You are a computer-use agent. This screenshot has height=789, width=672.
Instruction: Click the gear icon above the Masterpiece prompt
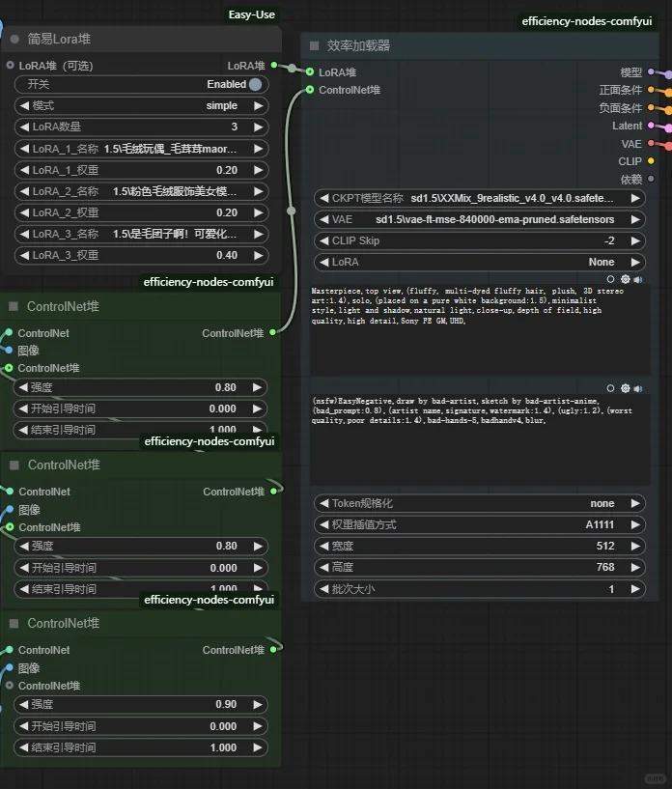point(626,279)
